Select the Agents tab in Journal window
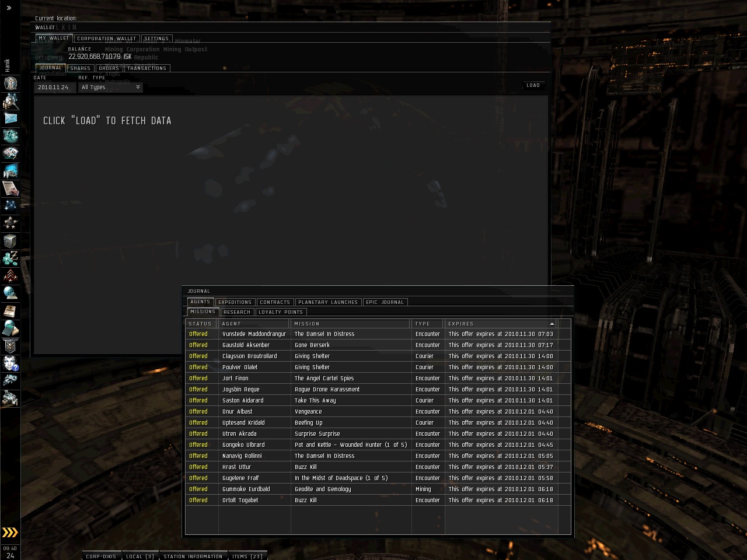Image resolution: width=747 pixels, height=560 pixels. click(x=200, y=302)
